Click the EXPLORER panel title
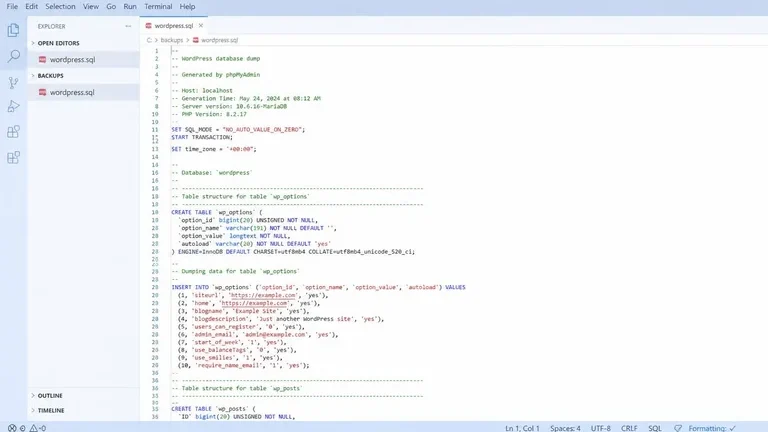The height and width of the screenshot is (432, 768). (x=51, y=26)
